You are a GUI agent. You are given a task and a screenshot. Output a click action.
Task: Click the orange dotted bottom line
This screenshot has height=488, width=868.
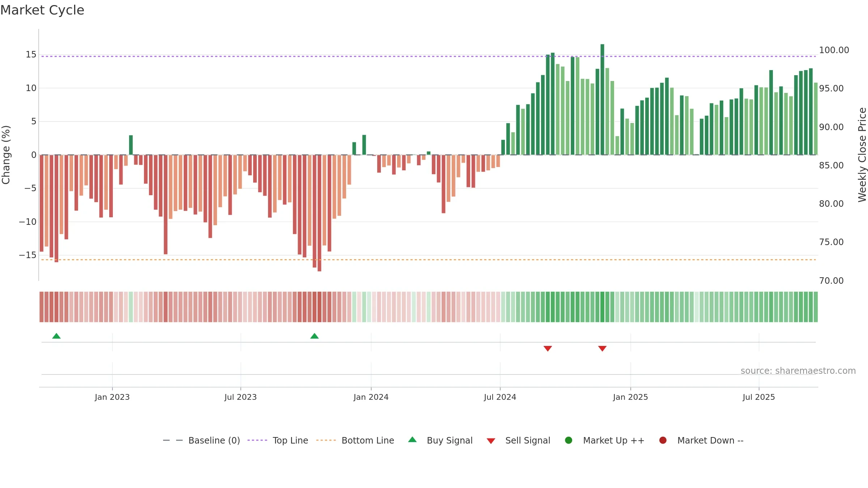pyautogui.click(x=429, y=260)
